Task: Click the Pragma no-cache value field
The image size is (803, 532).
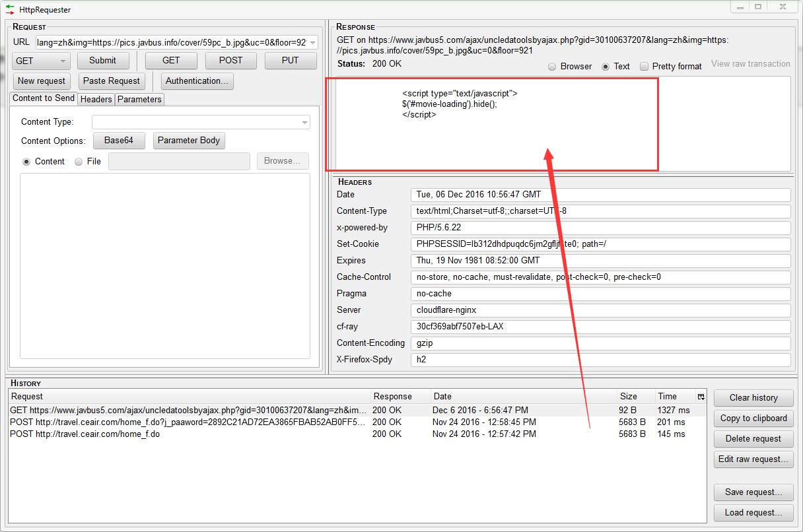Action: [x=600, y=294]
